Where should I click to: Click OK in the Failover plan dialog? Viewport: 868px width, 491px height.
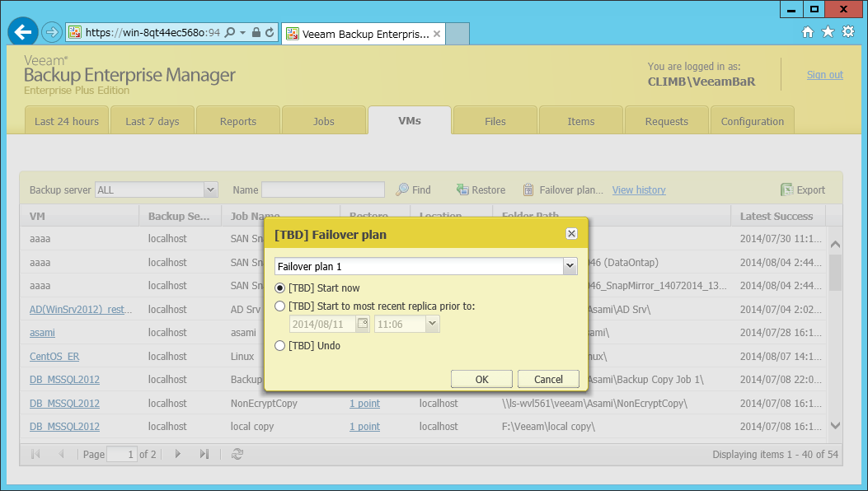(x=481, y=379)
